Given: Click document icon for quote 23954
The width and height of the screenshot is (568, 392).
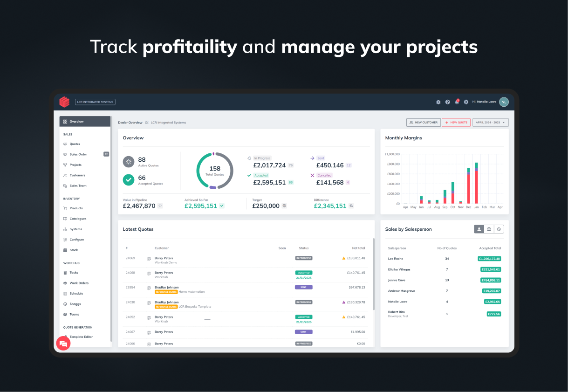Looking at the screenshot, I should 149,288.
